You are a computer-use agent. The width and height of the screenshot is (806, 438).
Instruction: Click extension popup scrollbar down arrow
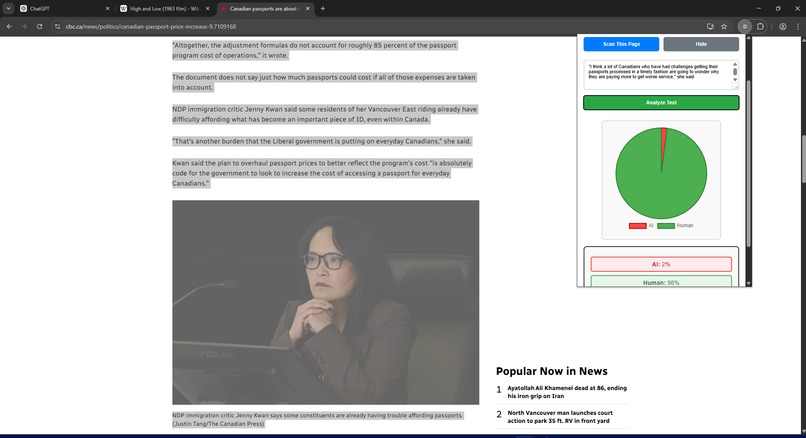point(748,283)
